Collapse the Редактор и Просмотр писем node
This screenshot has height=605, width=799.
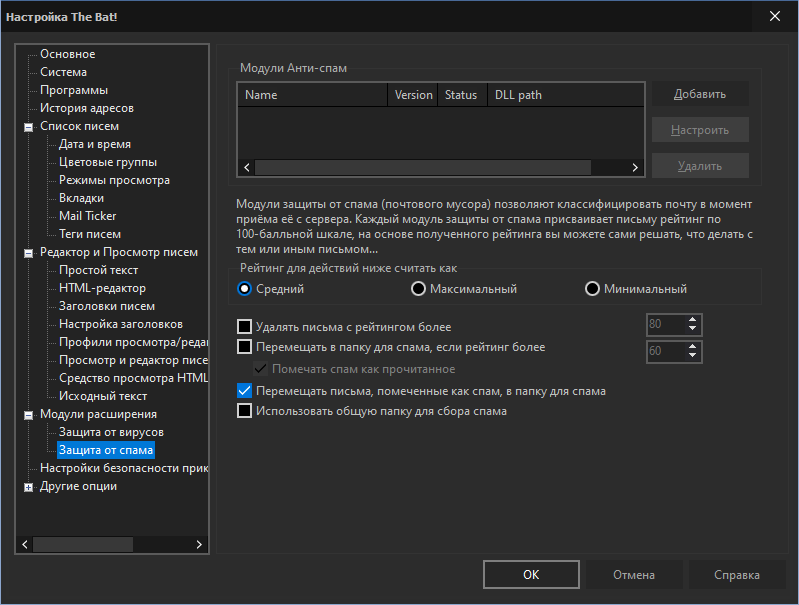coord(29,253)
